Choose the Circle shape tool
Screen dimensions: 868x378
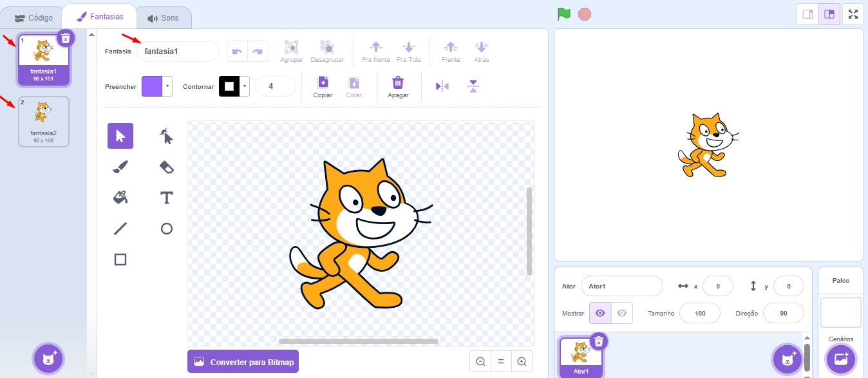click(166, 229)
